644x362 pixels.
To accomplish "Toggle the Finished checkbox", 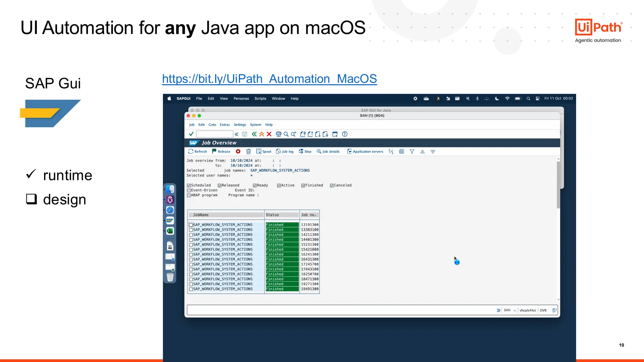I will (303, 185).
